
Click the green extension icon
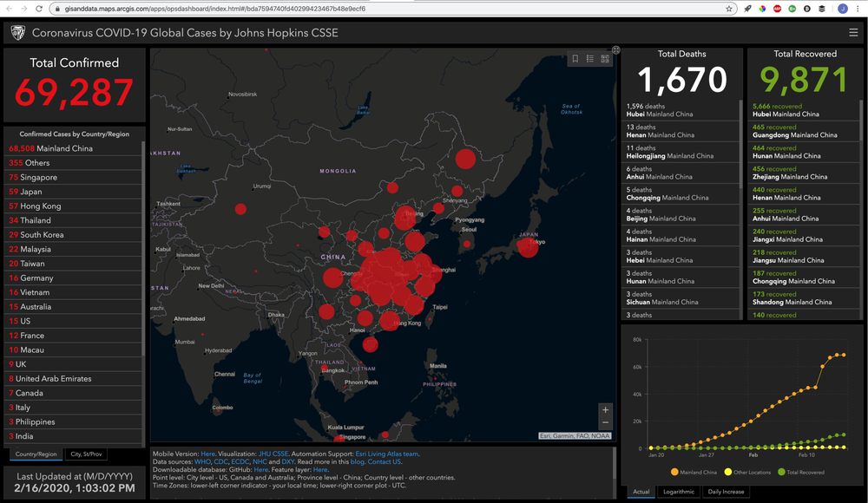click(792, 9)
